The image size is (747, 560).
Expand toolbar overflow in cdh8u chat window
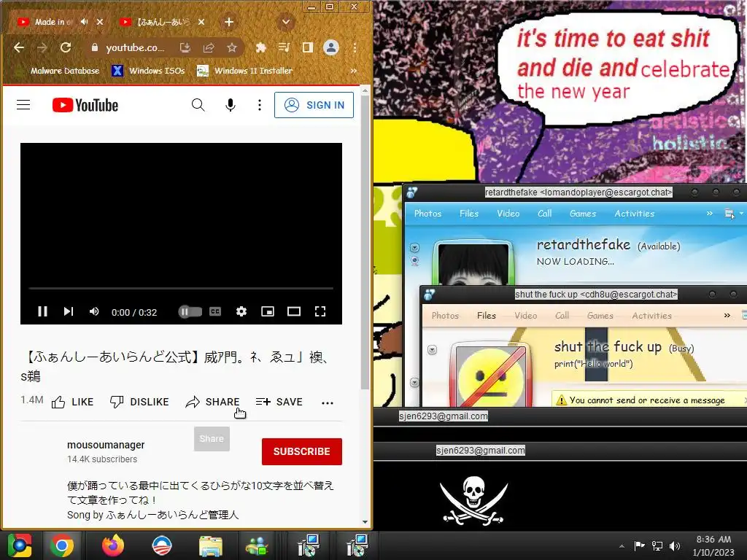point(727,315)
